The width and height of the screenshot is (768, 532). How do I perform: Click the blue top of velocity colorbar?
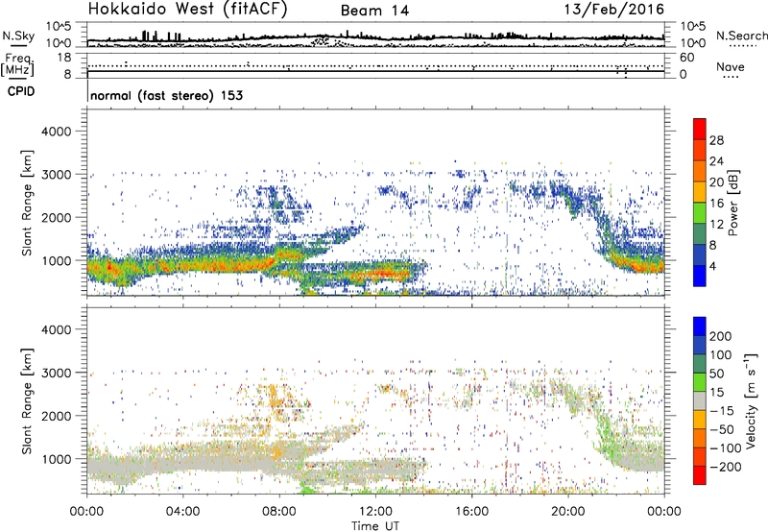[700, 326]
